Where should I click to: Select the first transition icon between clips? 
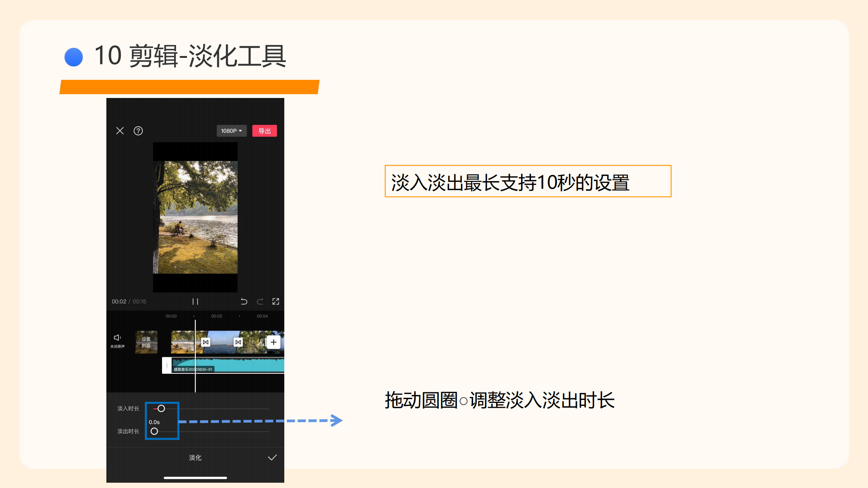tap(206, 342)
